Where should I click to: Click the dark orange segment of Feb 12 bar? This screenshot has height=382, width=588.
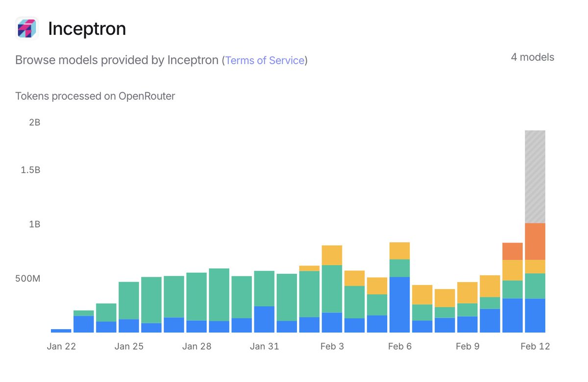point(535,241)
